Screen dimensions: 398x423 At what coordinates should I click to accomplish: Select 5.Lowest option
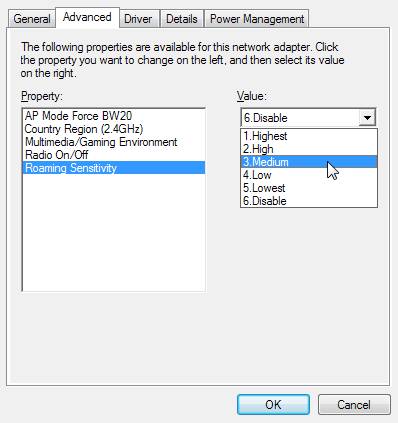(x=309, y=188)
